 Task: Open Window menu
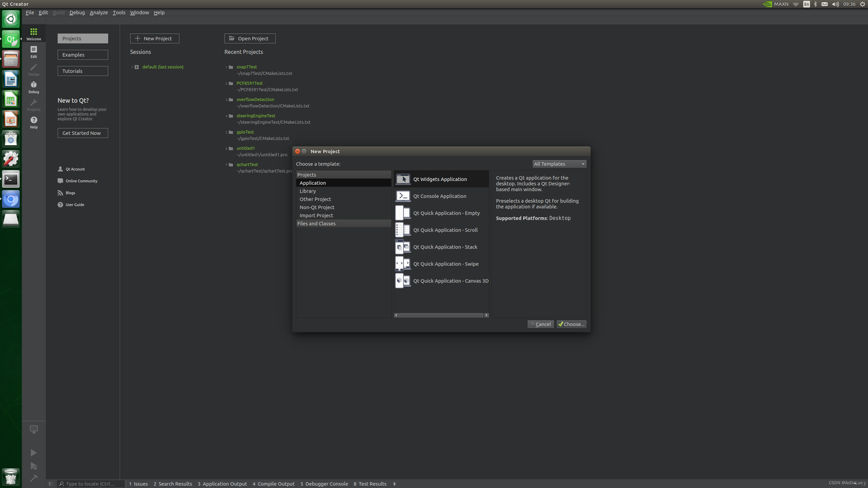pyautogui.click(x=139, y=12)
